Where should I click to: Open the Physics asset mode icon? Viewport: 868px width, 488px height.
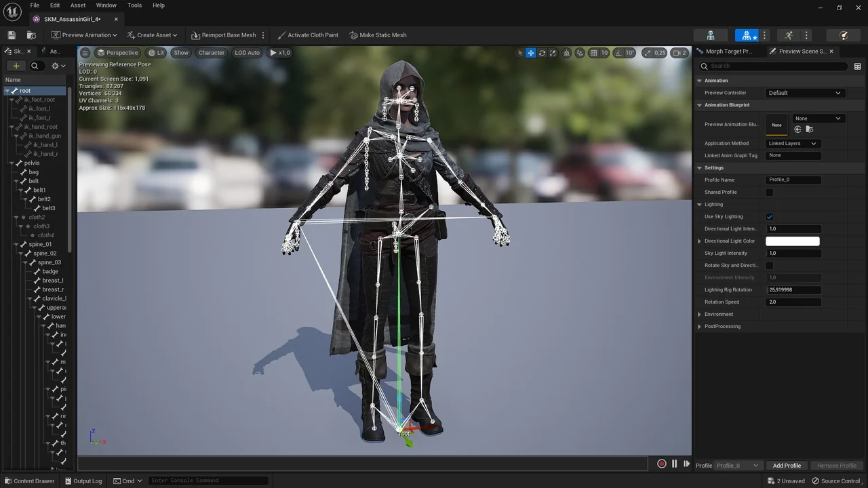pos(844,35)
